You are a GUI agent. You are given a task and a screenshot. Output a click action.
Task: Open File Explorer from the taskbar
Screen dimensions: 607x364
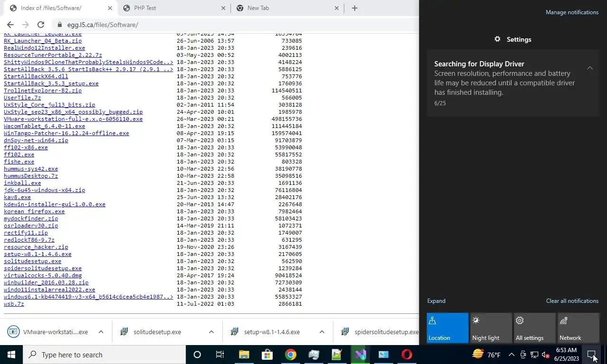(x=244, y=355)
